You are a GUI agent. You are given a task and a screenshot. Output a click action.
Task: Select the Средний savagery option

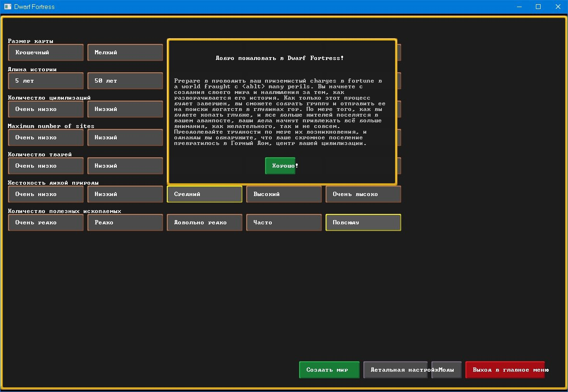point(205,194)
